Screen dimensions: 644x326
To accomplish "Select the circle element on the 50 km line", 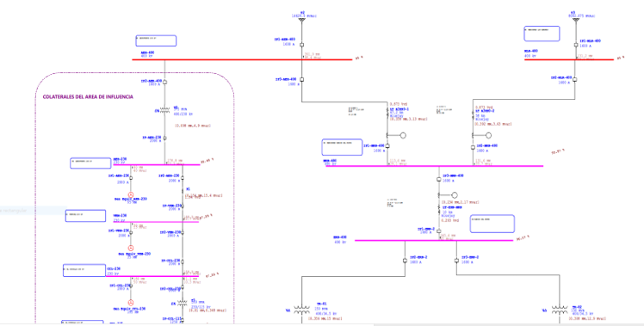I will click(x=488, y=135).
